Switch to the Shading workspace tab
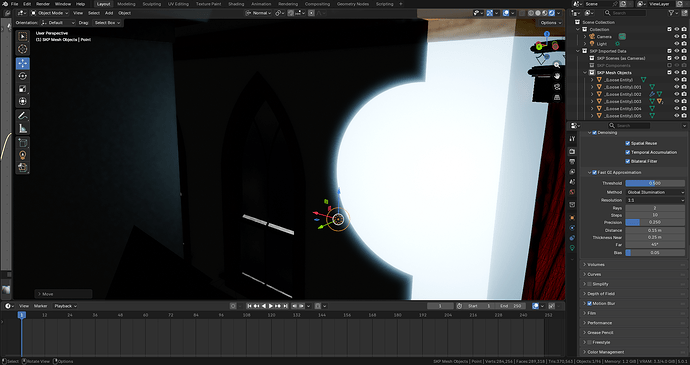 [x=236, y=4]
